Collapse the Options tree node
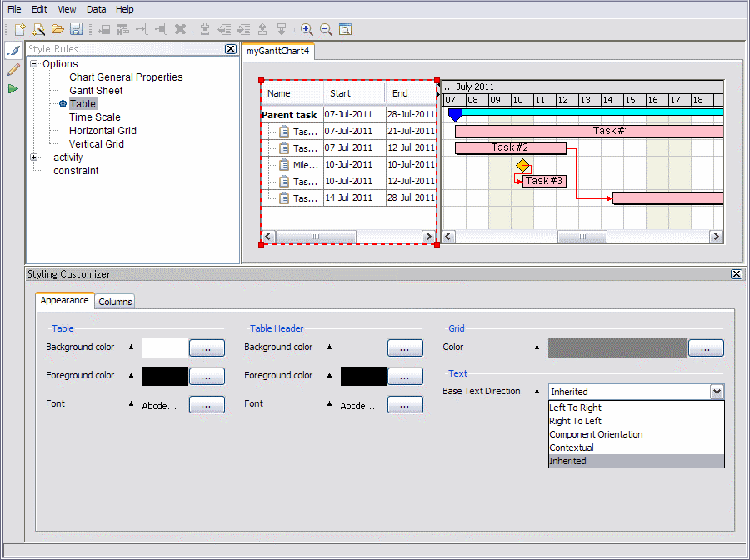The image size is (750, 560). point(34,64)
